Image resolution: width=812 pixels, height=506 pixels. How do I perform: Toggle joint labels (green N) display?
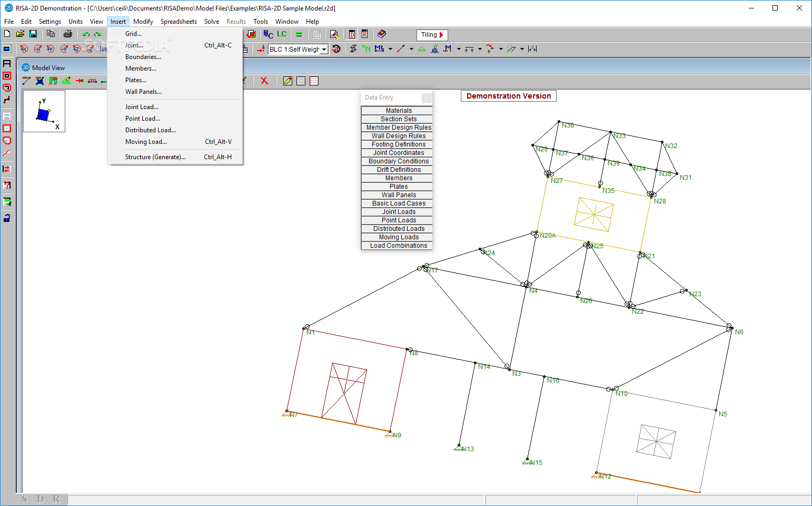click(367, 48)
